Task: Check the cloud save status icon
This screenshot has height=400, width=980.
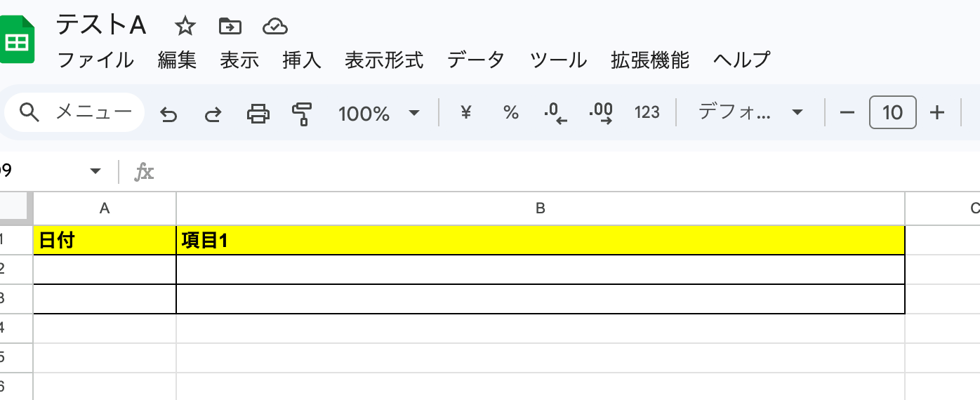Action: [x=274, y=27]
